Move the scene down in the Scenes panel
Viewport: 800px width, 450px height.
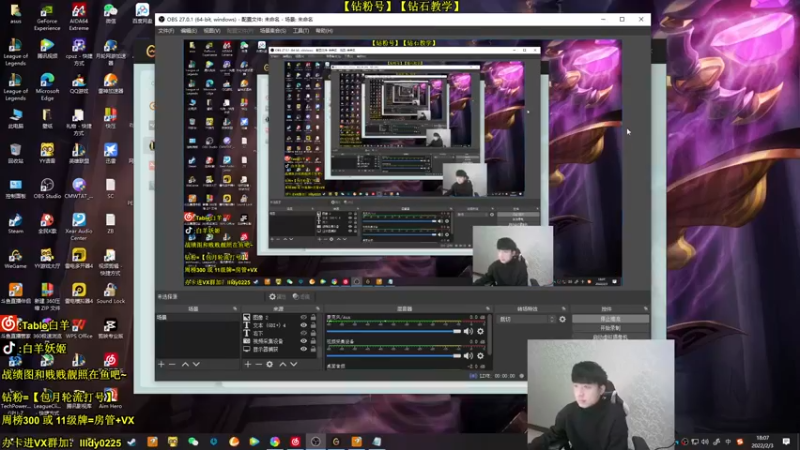pos(196,364)
